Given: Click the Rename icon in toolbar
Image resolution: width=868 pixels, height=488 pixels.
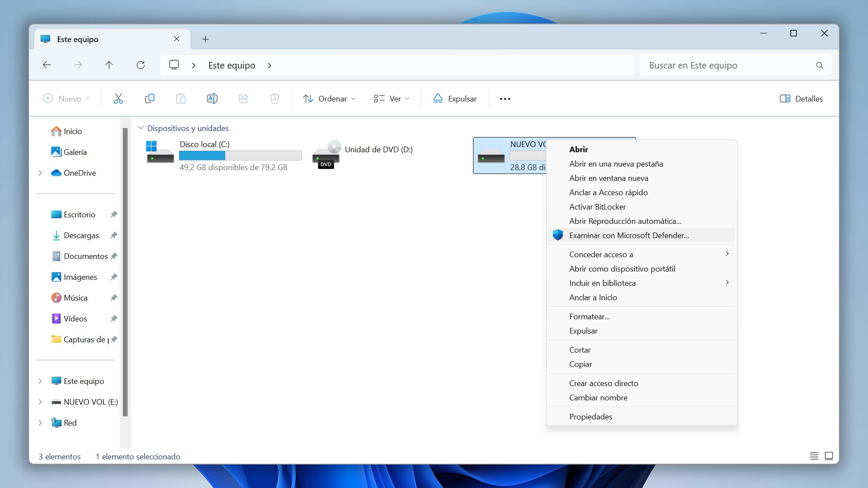Looking at the screenshot, I should (x=212, y=98).
